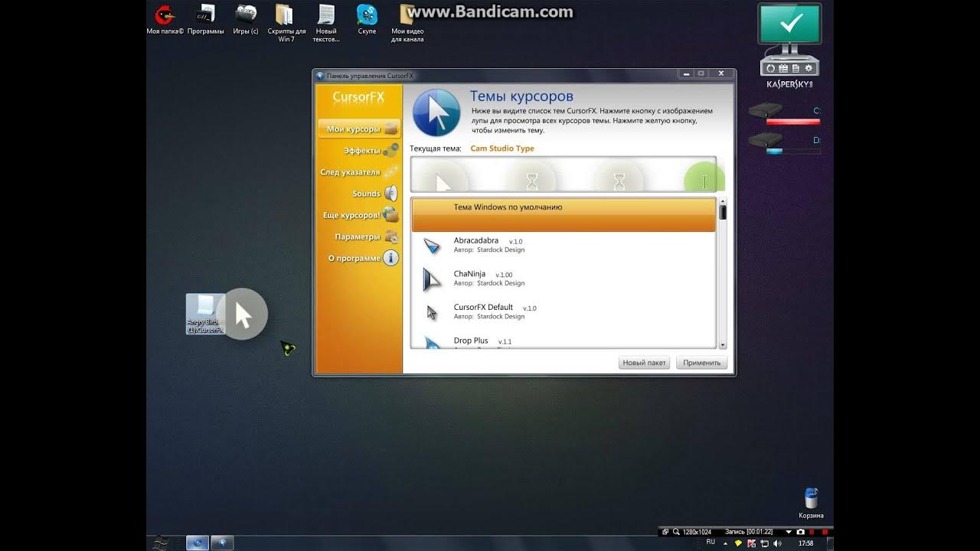
Task: Open the Корзина recycle bin
Action: pos(812,503)
